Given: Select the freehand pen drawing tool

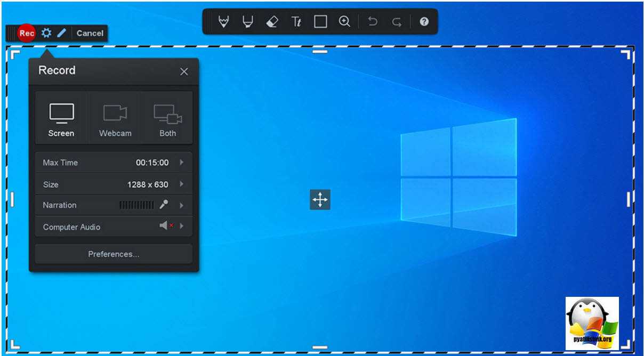Looking at the screenshot, I should click(x=224, y=22).
